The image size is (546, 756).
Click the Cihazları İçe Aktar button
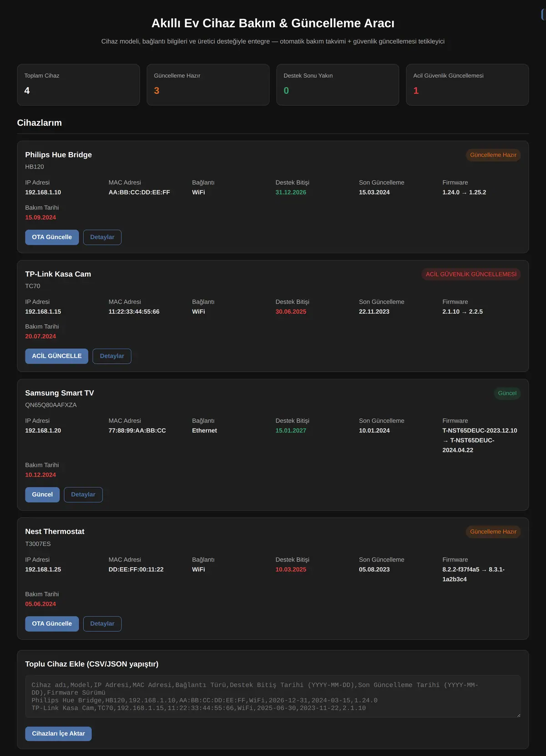(58, 734)
